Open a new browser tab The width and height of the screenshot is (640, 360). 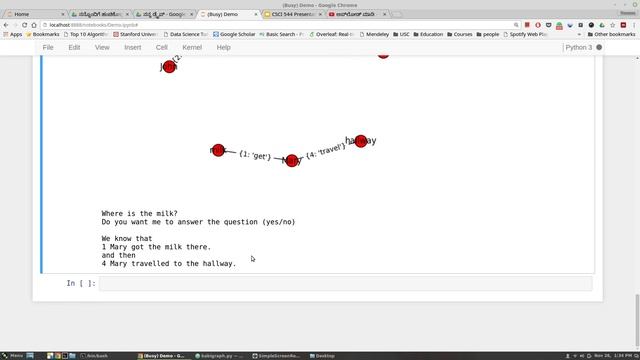click(397, 15)
